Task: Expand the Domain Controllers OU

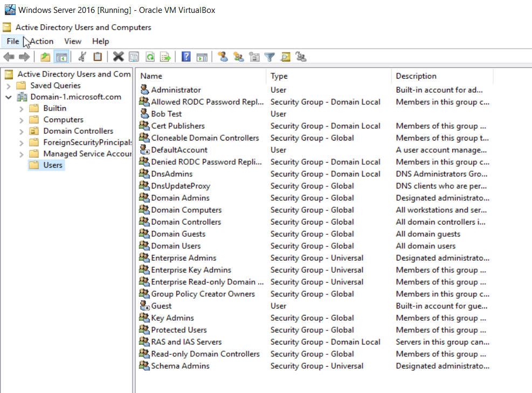Action: click(x=22, y=131)
